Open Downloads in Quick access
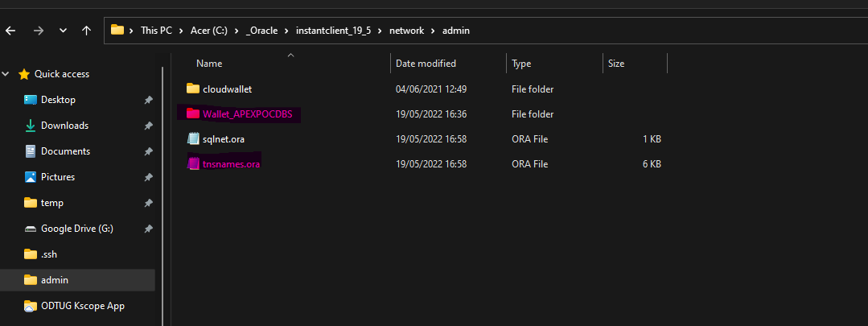 [x=64, y=126]
